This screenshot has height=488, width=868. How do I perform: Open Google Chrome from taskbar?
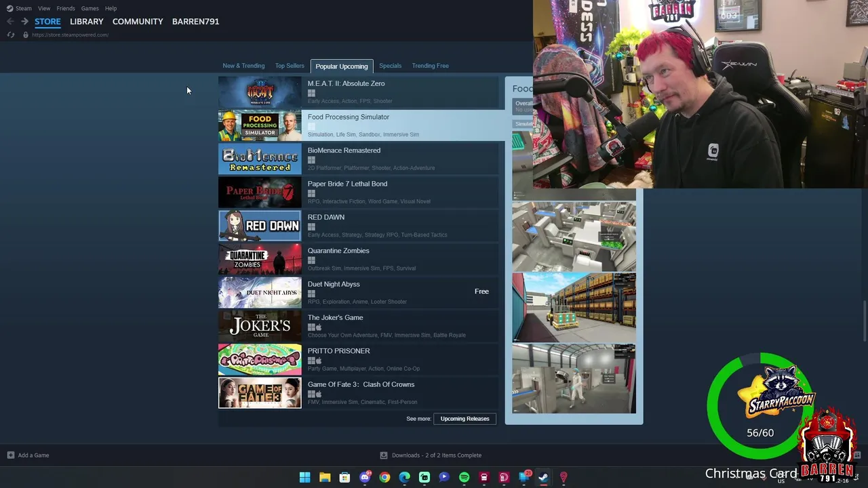(x=384, y=477)
